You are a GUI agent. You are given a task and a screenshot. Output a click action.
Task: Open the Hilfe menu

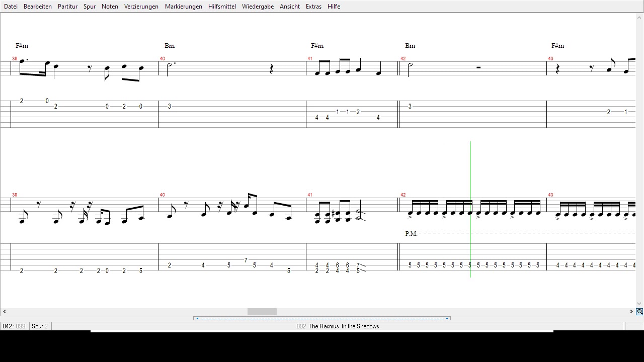click(x=334, y=7)
